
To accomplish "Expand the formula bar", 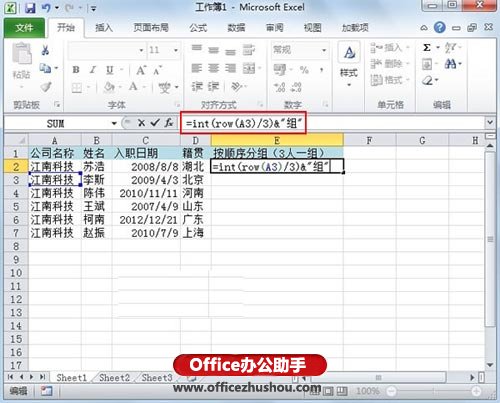I will coord(490,122).
